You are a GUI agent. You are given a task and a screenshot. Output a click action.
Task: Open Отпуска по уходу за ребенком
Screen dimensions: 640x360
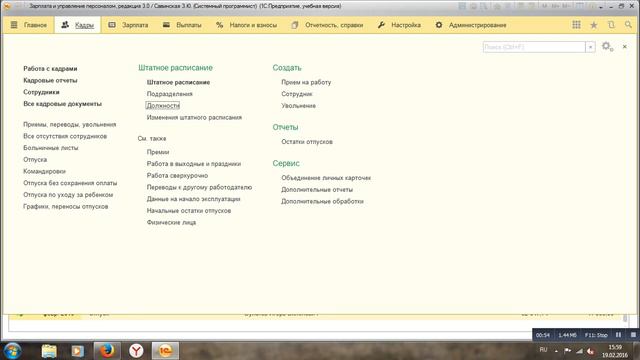[68, 195]
